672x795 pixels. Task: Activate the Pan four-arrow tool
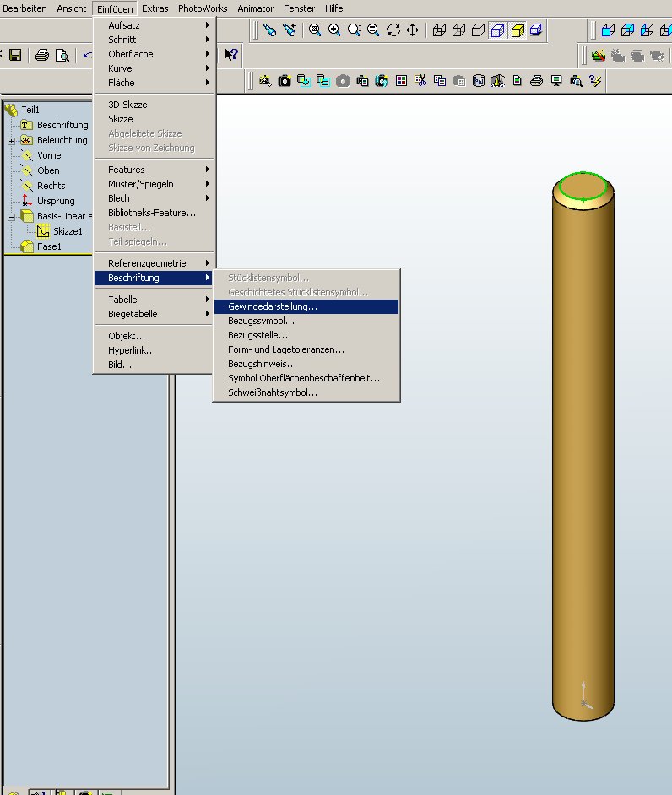(412, 30)
